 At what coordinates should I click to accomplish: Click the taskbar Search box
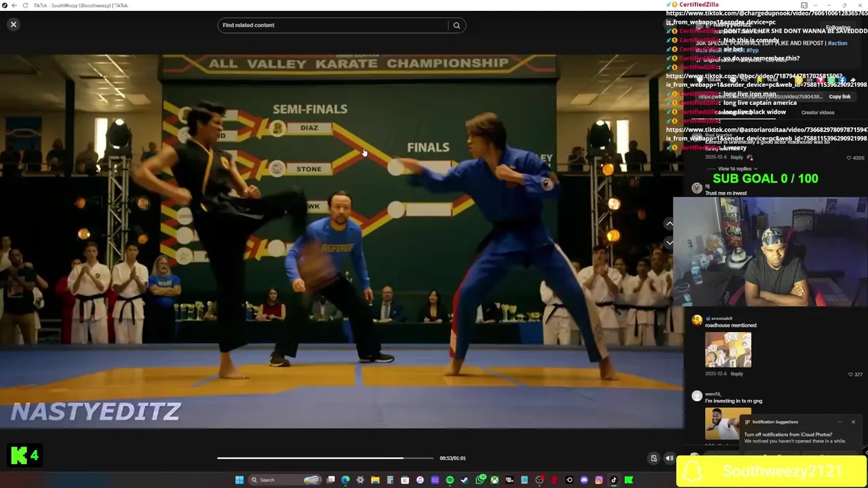pyautogui.click(x=285, y=480)
